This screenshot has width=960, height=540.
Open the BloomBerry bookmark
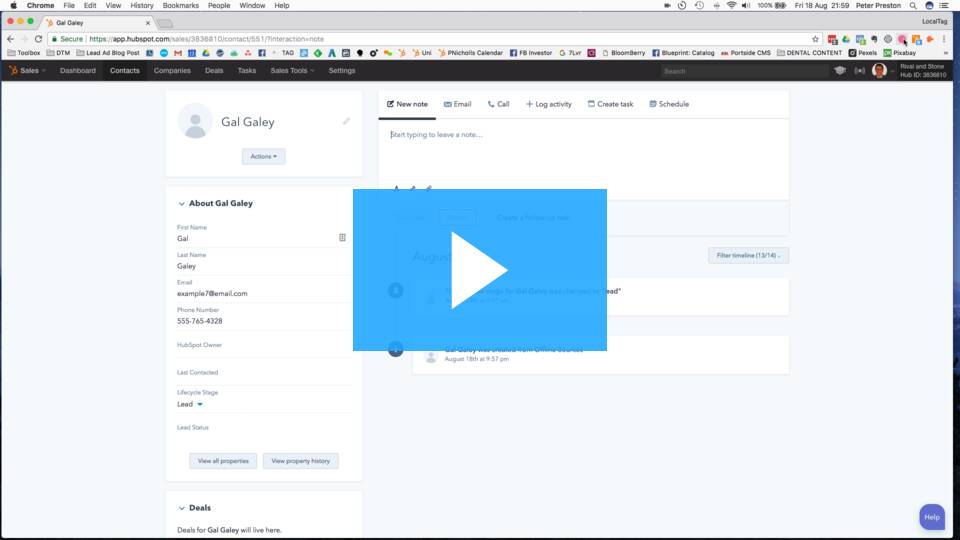(x=623, y=53)
